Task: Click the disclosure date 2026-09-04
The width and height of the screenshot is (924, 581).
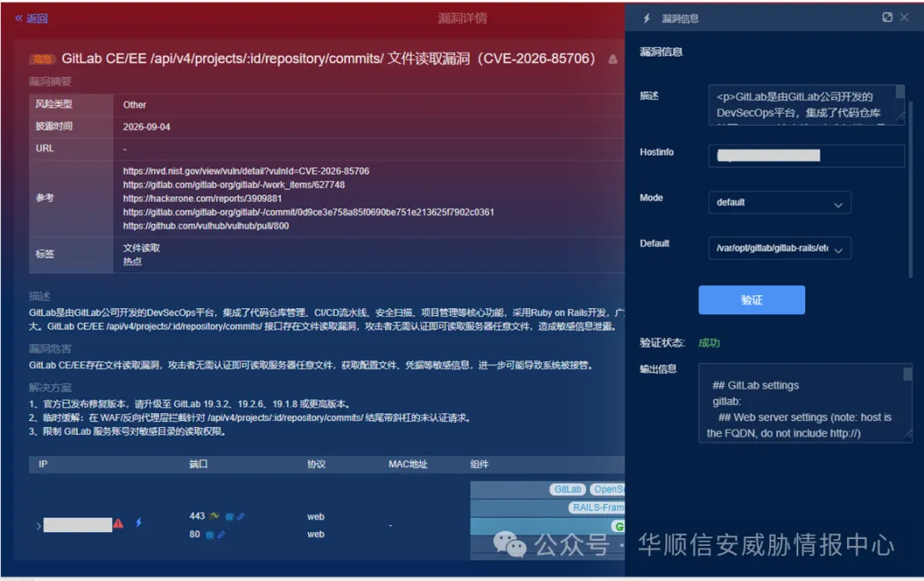Action: (x=147, y=127)
